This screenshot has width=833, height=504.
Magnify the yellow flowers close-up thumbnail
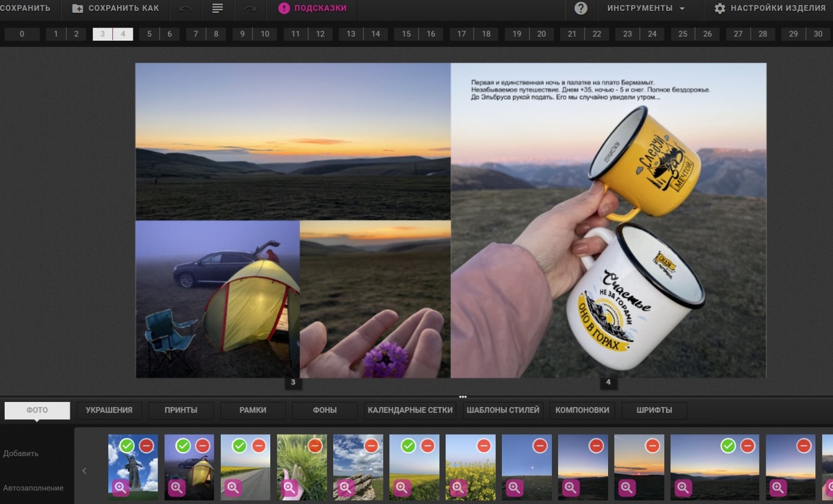(x=457, y=488)
